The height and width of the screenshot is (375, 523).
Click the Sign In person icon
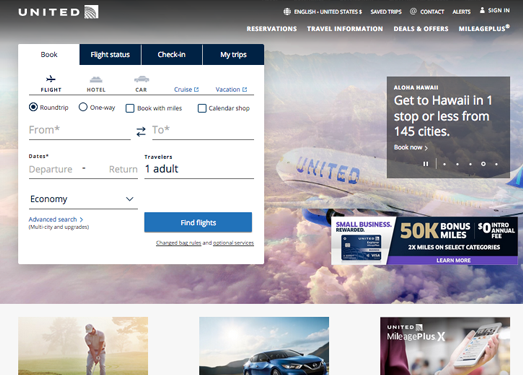pyautogui.click(x=482, y=10)
